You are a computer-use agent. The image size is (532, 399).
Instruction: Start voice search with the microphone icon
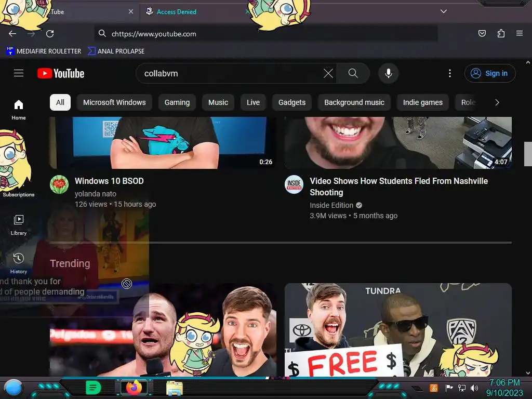[389, 73]
